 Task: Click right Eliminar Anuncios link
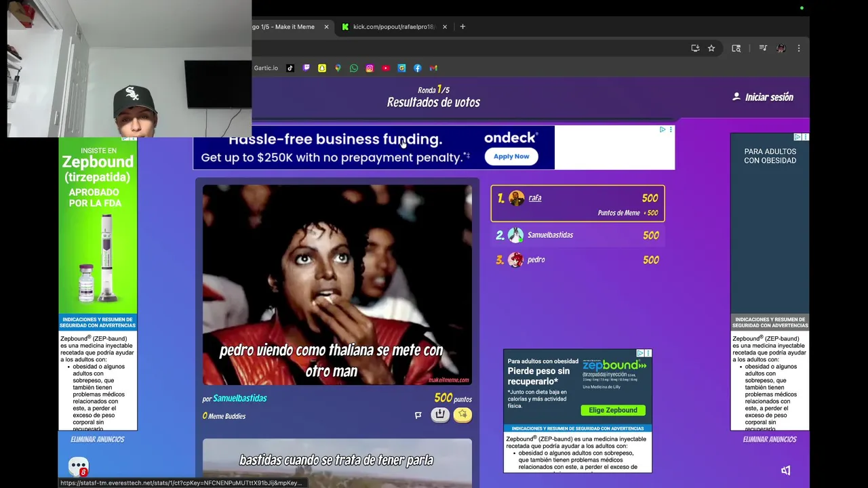tap(770, 439)
